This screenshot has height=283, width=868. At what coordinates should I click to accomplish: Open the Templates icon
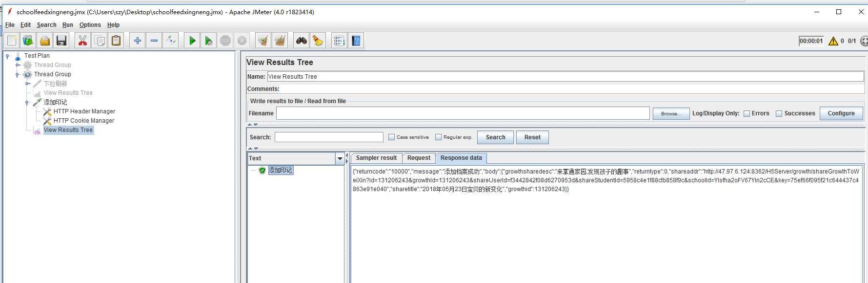pyautogui.click(x=28, y=41)
